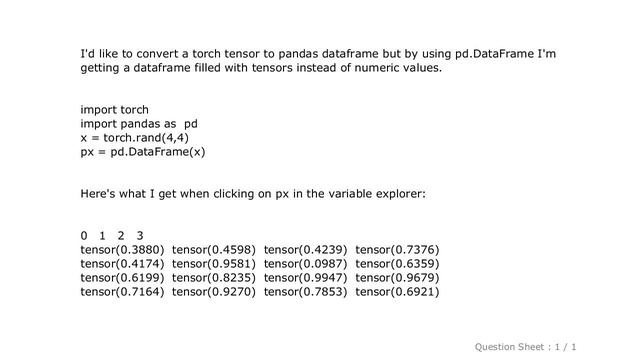640x360 pixels.
Task: Click the tensor(0.7164) cell
Action: (122, 292)
